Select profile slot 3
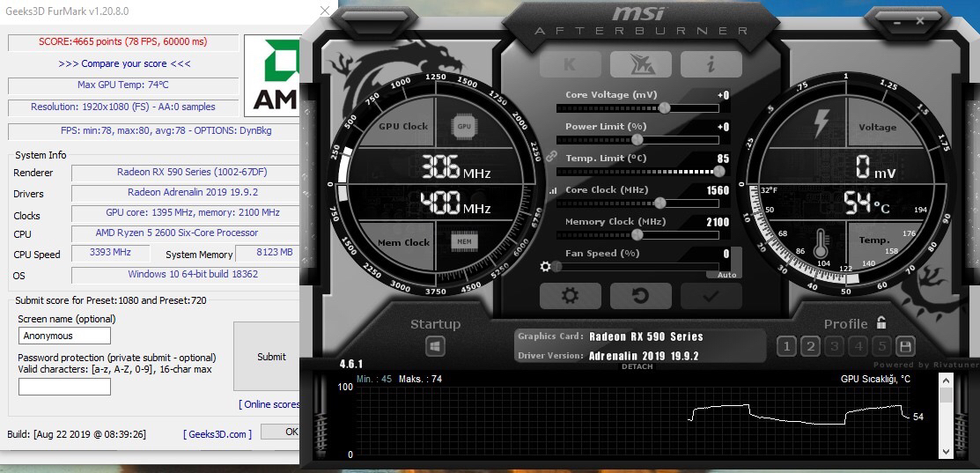 coord(835,345)
